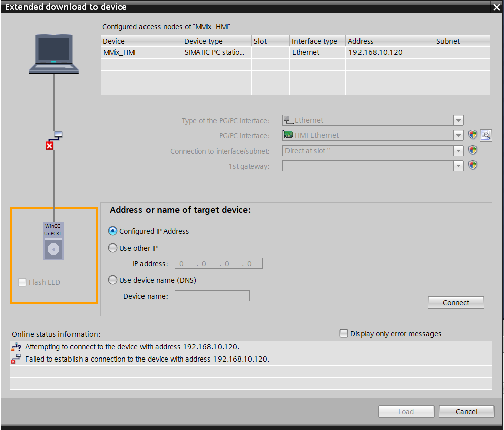
Task: Click the laptop PG/PC icon
Action: pyautogui.click(x=54, y=54)
